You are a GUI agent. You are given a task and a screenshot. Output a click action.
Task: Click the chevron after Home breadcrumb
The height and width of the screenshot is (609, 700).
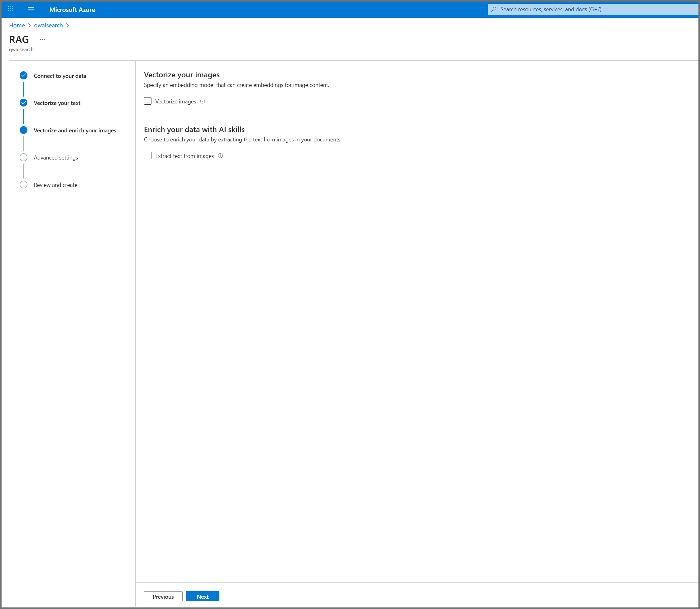pyautogui.click(x=30, y=26)
